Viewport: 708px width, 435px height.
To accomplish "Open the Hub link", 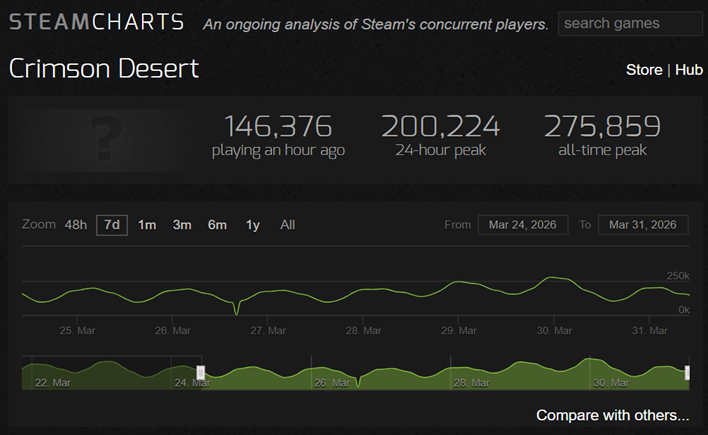I will [x=688, y=70].
